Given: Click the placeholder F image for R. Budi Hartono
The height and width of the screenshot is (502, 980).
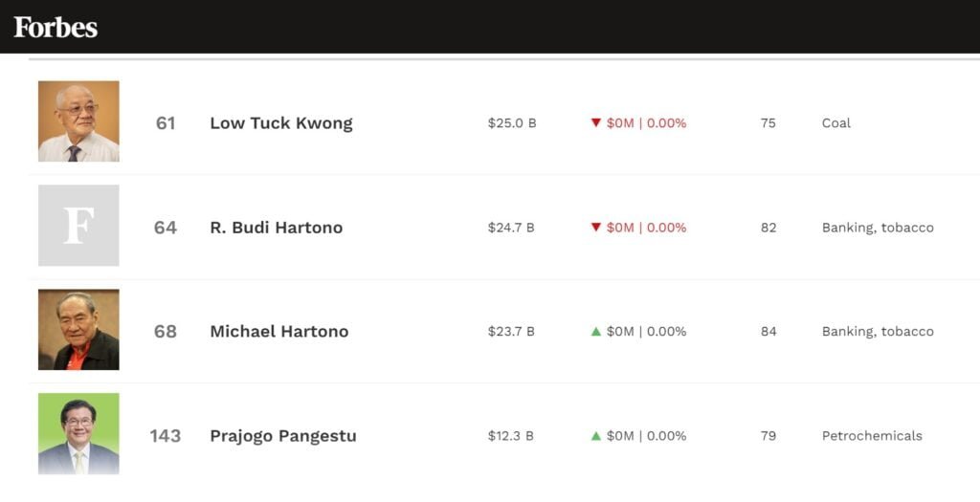Looking at the screenshot, I should tap(78, 226).
